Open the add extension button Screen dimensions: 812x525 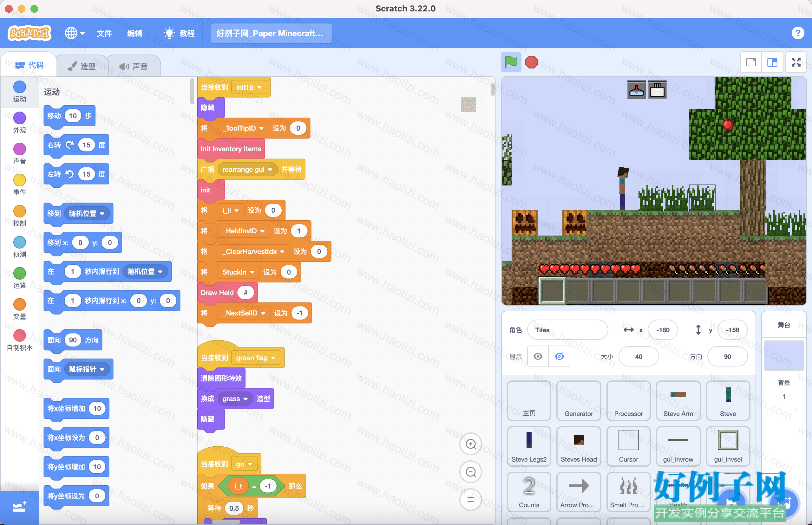pos(19,507)
